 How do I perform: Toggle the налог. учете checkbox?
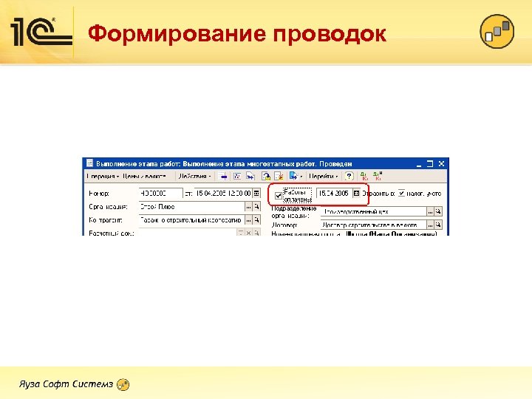(401, 194)
